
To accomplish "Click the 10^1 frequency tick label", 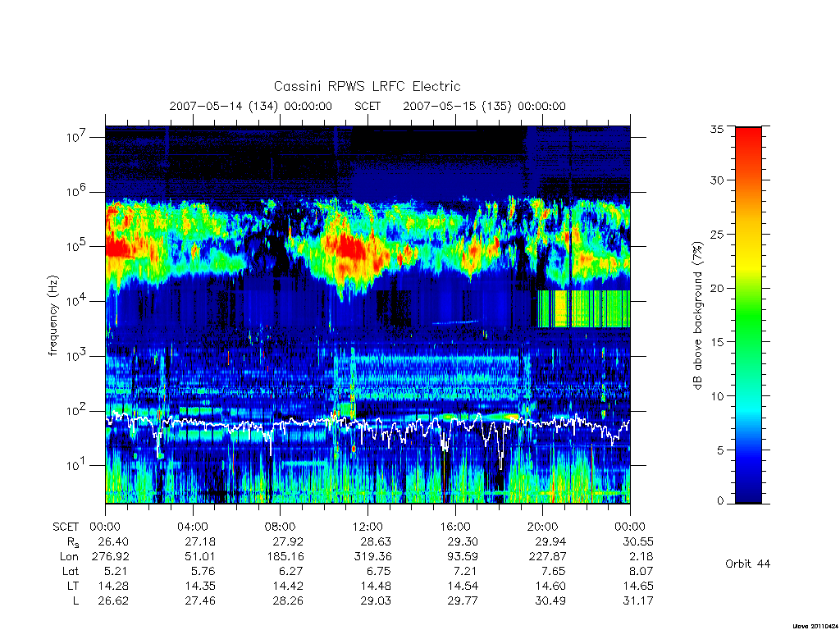I will point(76,466).
